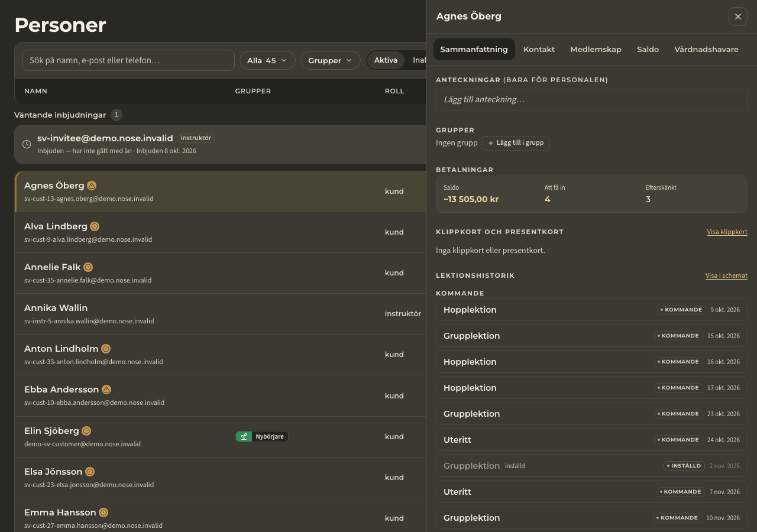Click the warning badge beside Agnes Öberg

92,186
